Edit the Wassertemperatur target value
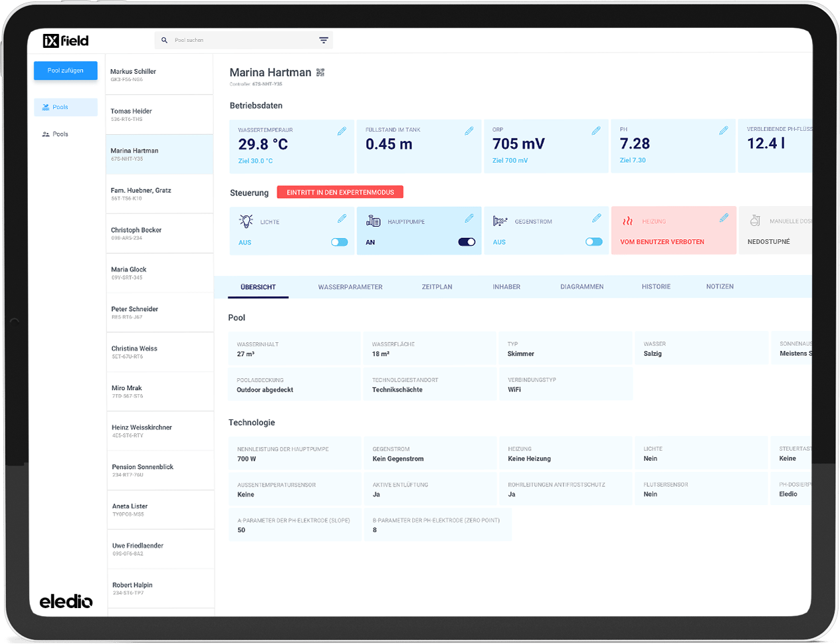 (342, 131)
